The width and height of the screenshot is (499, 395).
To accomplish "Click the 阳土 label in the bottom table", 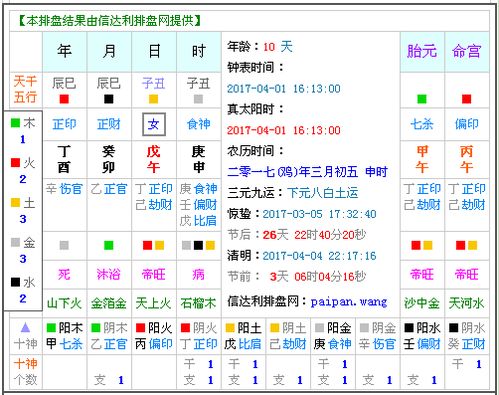I will [x=250, y=328].
